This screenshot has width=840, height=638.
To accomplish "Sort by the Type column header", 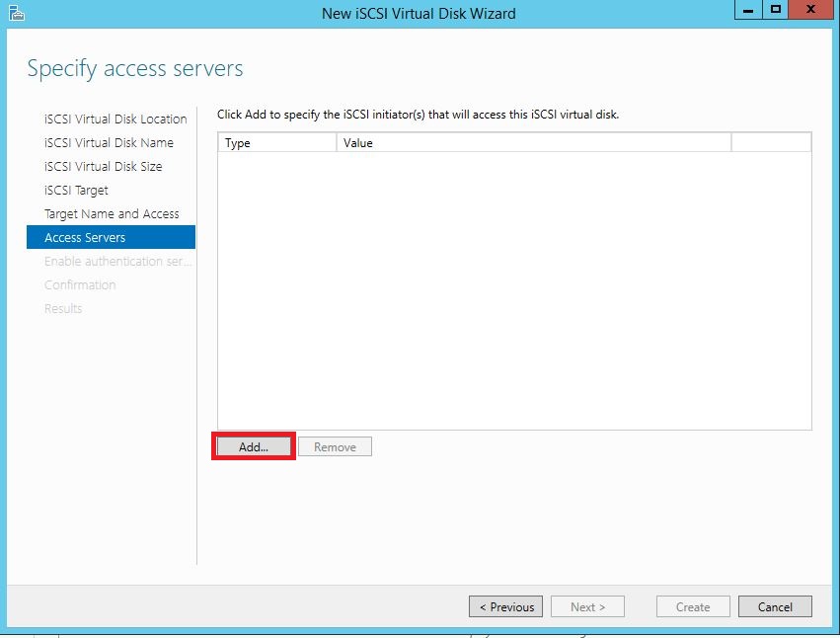I will pos(276,143).
